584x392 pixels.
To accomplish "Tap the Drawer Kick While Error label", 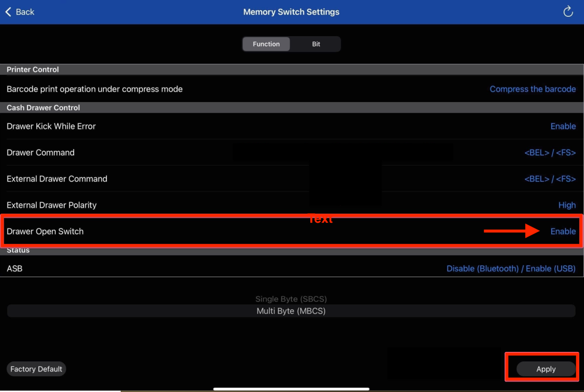I will coord(51,126).
